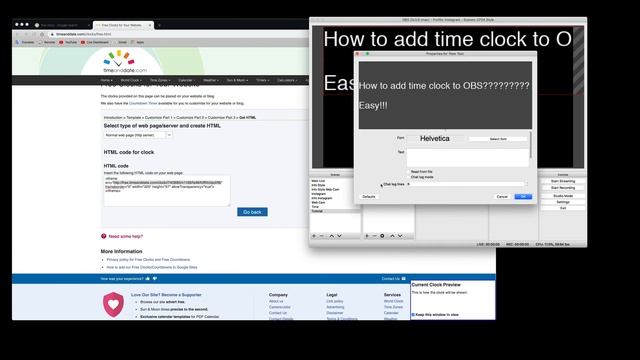
Task: Open the YouTube bookmark
Action: pos(68,42)
